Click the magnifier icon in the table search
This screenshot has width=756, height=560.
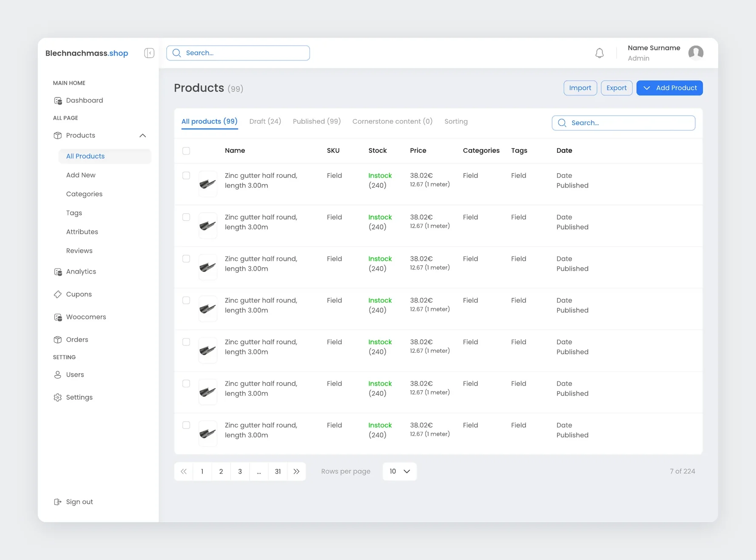point(562,123)
